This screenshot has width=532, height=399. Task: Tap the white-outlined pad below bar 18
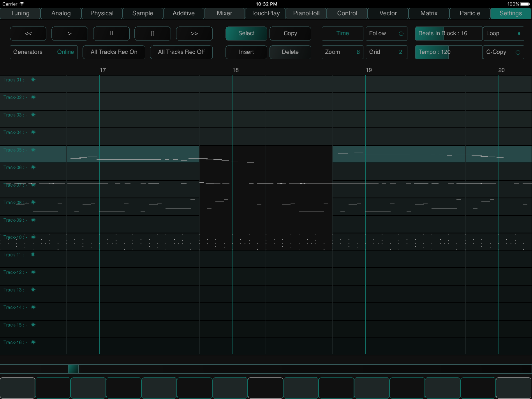pyautogui.click(x=266, y=388)
